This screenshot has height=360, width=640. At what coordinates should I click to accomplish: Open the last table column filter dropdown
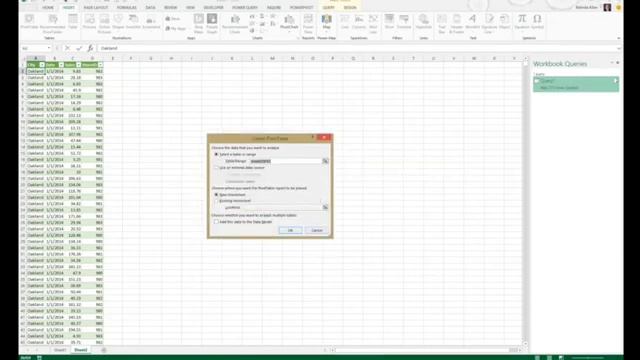pyautogui.click(x=100, y=65)
